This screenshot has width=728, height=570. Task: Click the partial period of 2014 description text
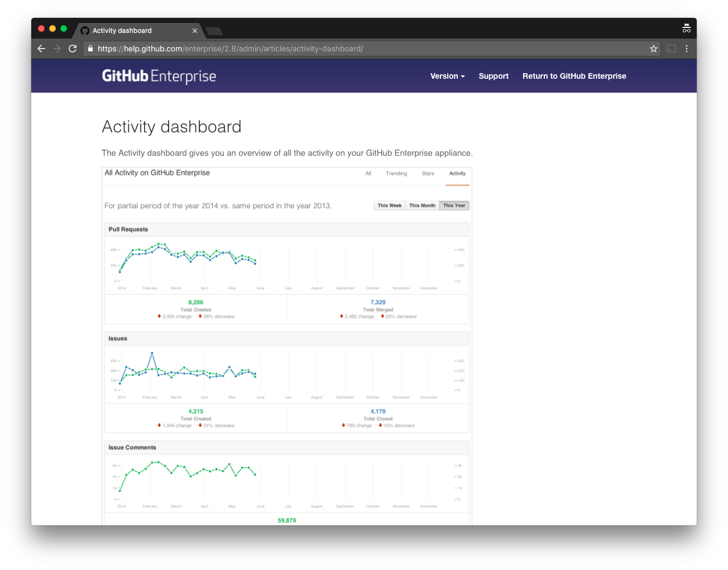(x=218, y=206)
